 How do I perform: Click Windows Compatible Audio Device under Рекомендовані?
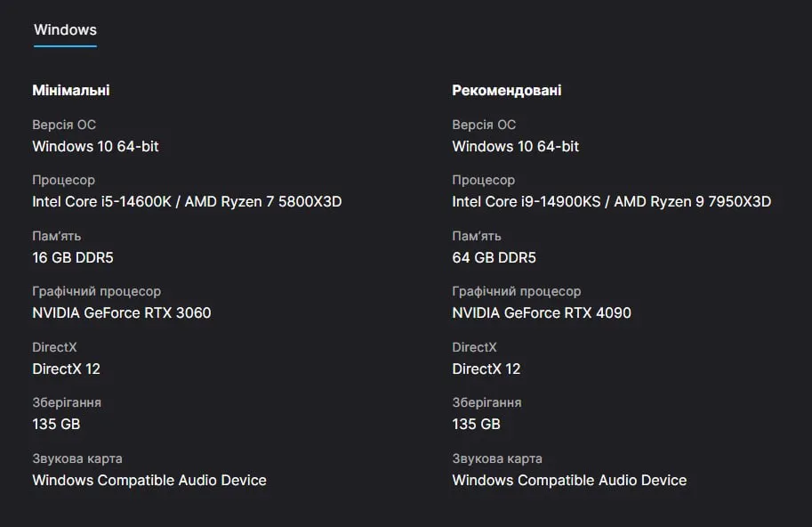(x=569, y=481)
